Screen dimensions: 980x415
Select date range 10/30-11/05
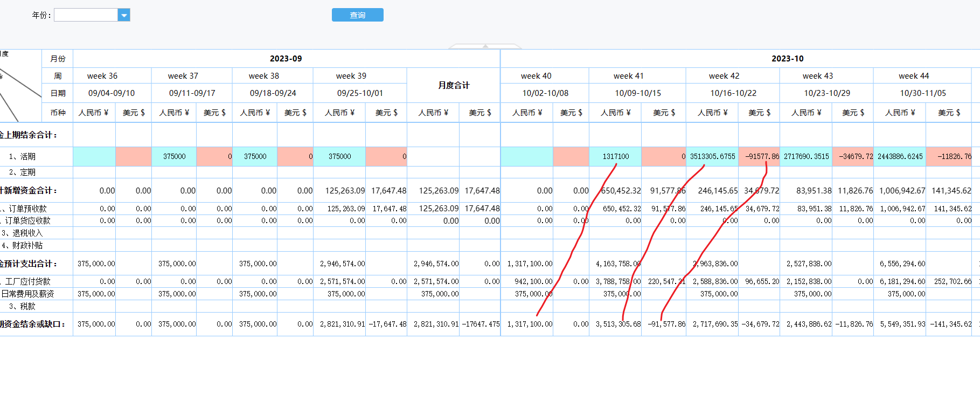[923, 93]
